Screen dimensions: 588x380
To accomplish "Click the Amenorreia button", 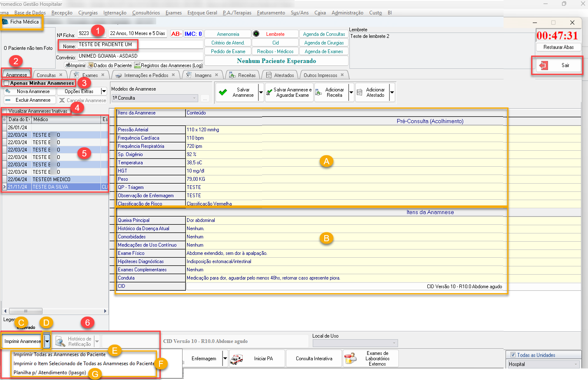I will 228,34.
